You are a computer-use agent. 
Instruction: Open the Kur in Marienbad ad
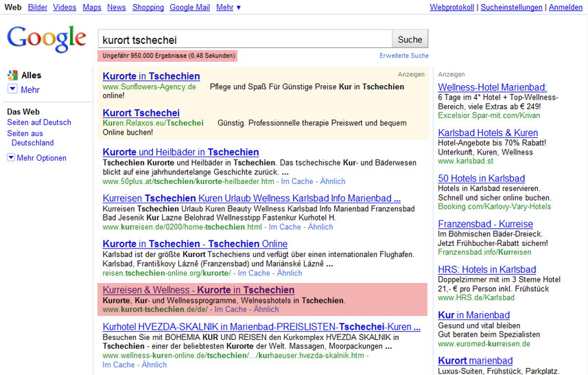click(x=474, y=315)
